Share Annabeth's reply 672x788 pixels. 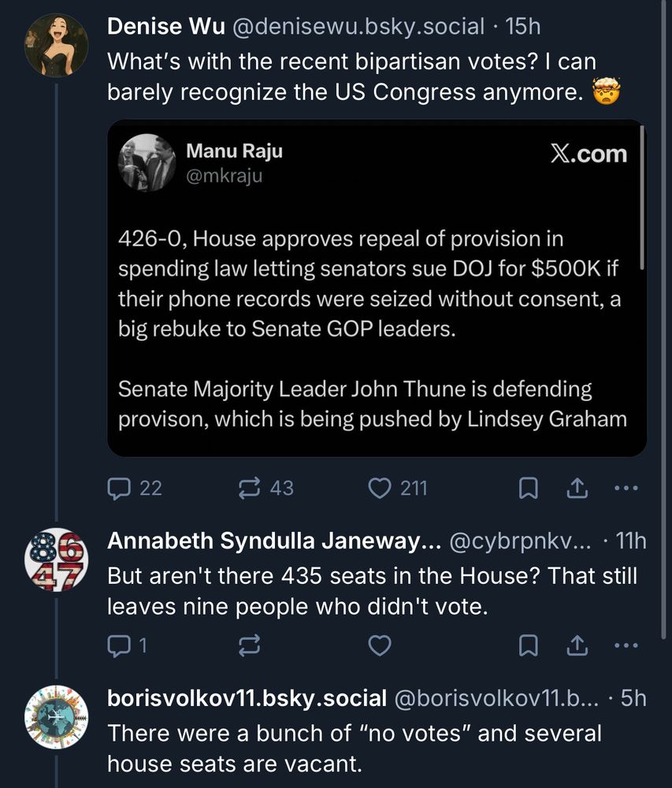tap(577, 645)
